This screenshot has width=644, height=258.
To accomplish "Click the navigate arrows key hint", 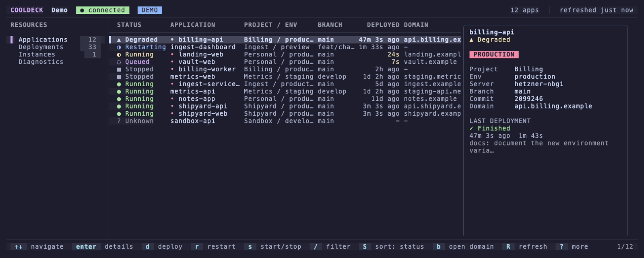I will 19,247.
